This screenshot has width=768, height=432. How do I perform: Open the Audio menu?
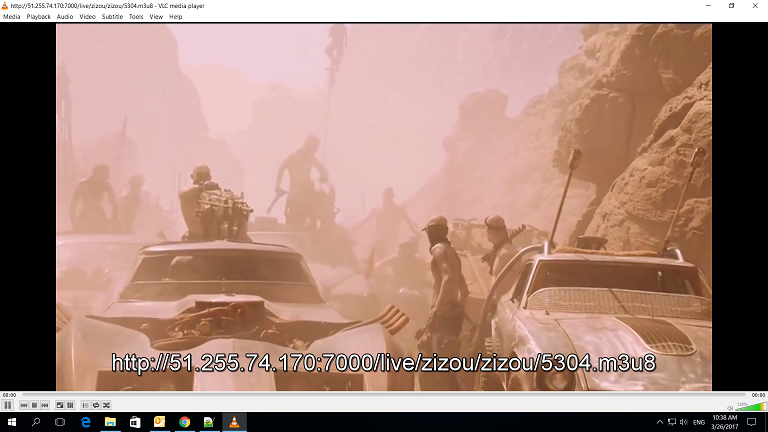tap(65, 17)
